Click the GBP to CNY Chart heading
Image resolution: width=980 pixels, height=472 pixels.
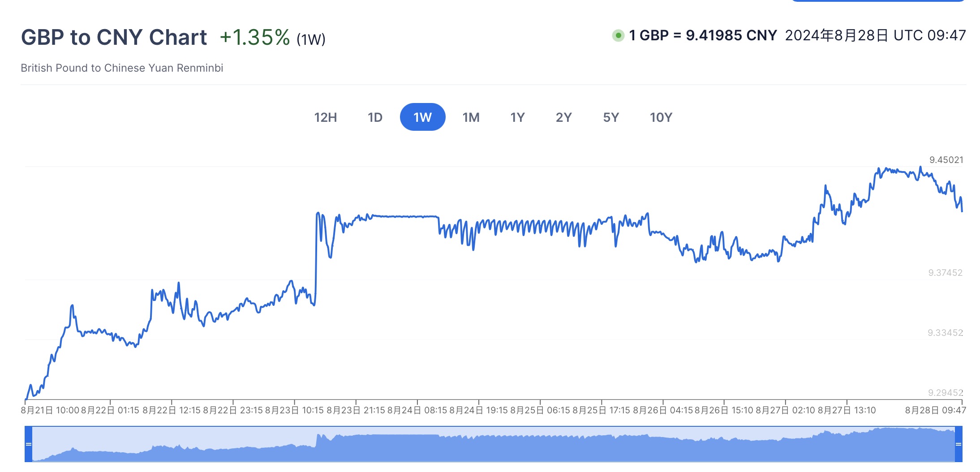pyautogui.click(x=114, y=37)
